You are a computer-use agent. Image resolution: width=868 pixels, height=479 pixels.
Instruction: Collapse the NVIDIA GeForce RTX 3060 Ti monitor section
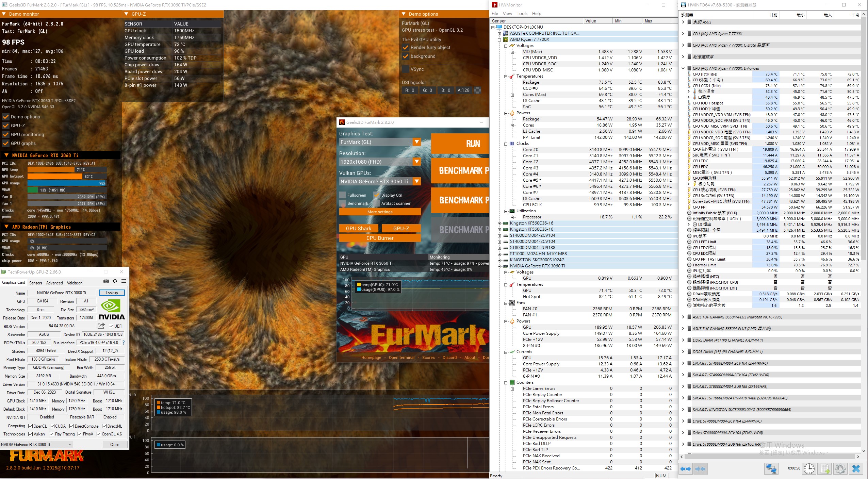[6, 155]
